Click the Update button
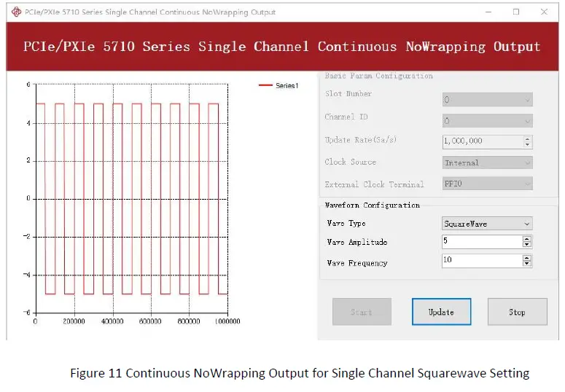The width and height of the screenshot is (565, 392). tap(441, 312)
